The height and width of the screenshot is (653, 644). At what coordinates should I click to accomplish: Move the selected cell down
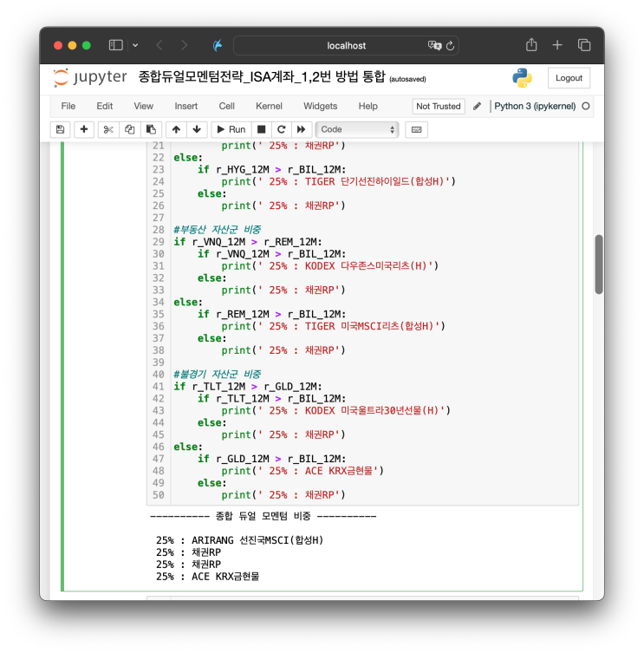(x=197, y=129)
